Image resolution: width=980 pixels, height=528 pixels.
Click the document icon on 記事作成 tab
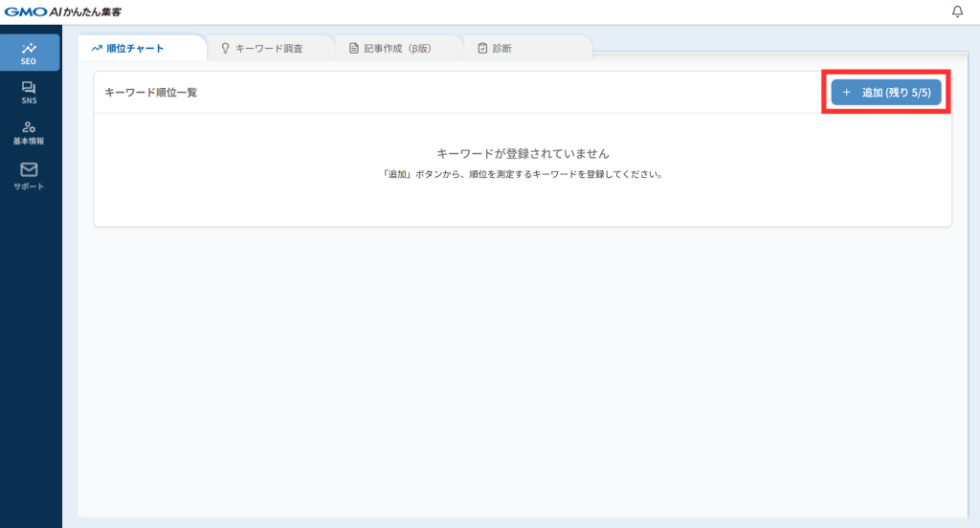pos(354,48)
